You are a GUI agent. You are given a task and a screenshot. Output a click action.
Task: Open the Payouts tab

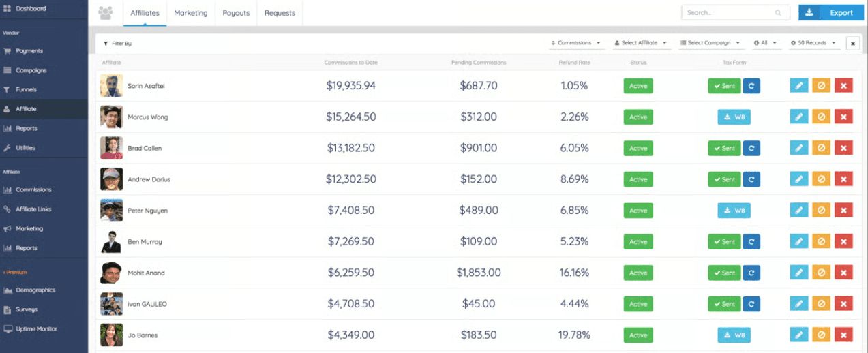[x=236, y=13]
